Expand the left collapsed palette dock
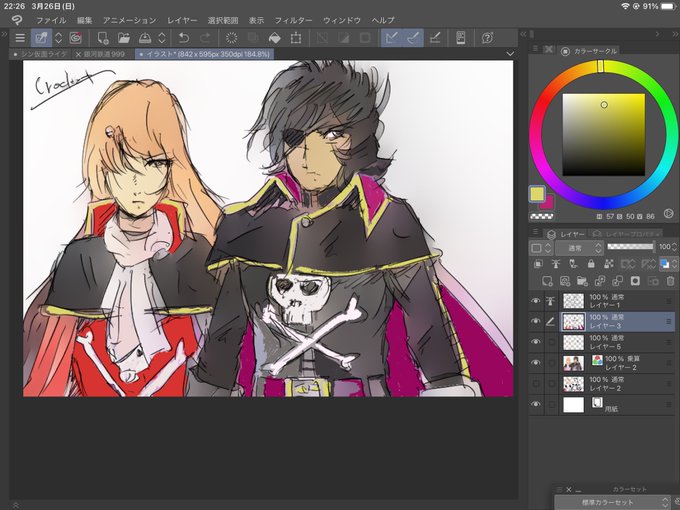The width and height of the screenshot is (680, 510). pyautogui.click(x=4, y=33)
